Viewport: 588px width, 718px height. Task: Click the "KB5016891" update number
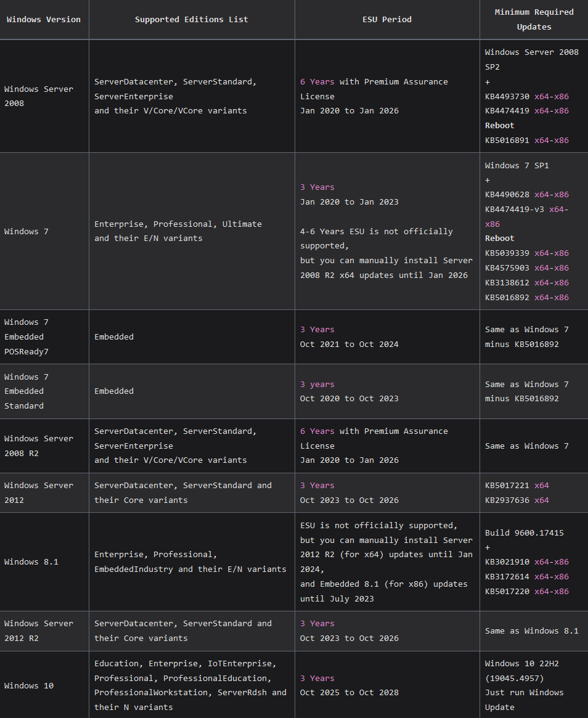507,141
